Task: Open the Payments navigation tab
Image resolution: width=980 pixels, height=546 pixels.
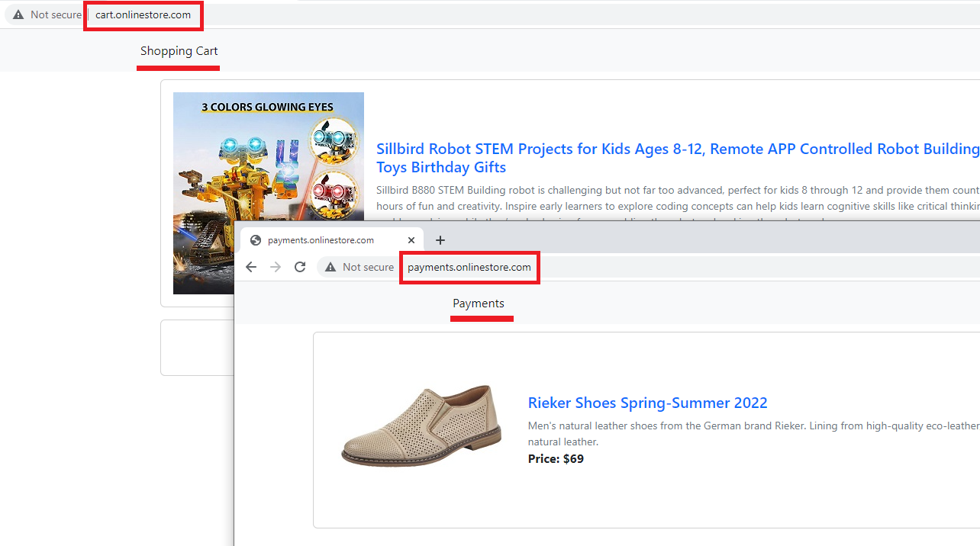Action: click(x=479, y=304)
